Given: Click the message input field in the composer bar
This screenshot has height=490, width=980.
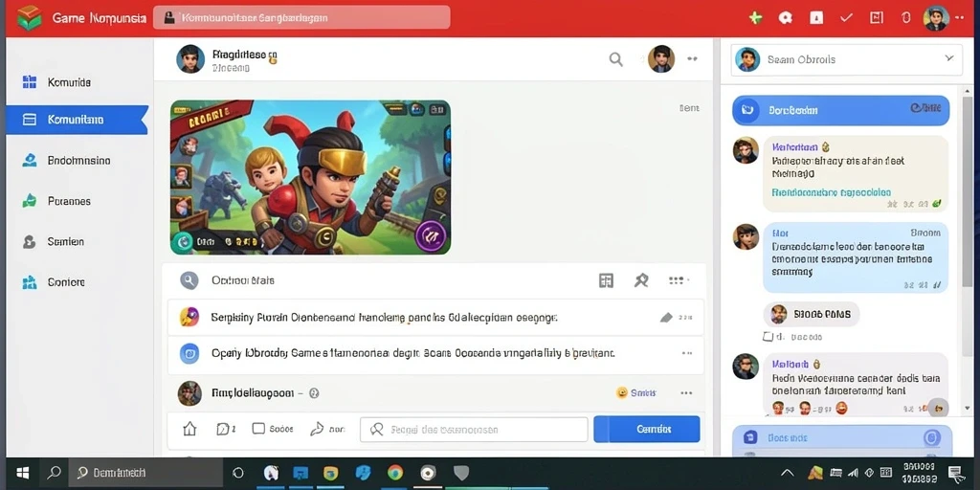Looking at the screenshot, I should [474, 430].
